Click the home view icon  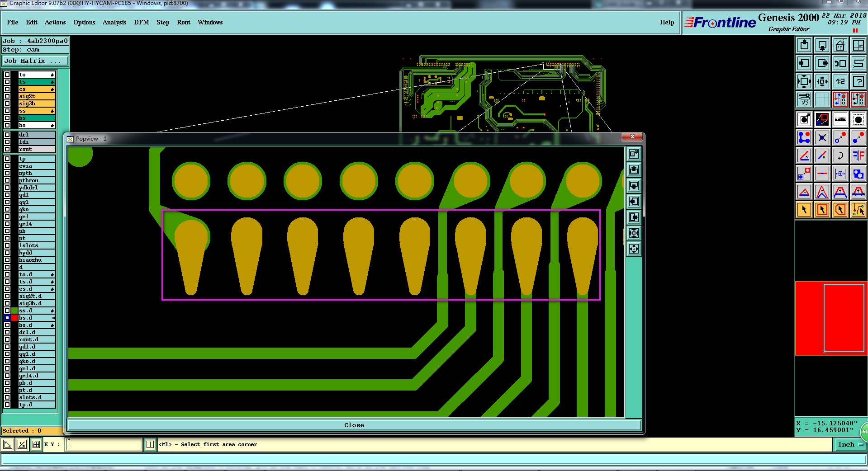click(840, 45)
